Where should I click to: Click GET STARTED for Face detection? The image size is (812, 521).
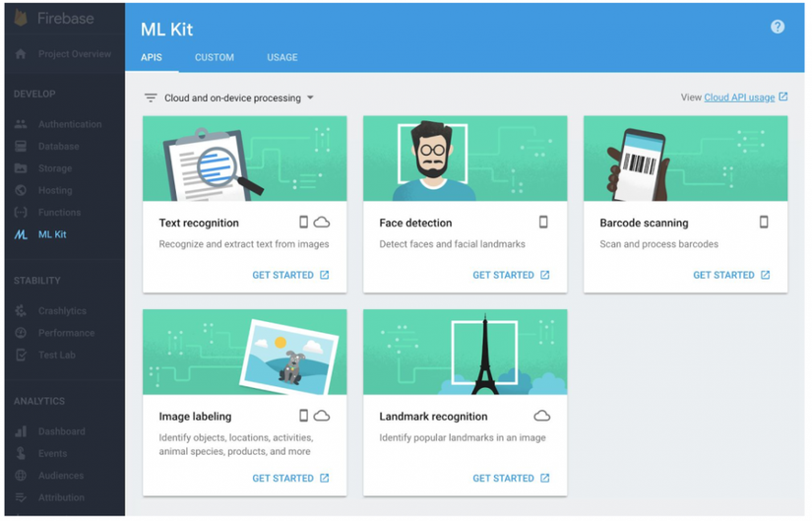pyautogui.click(x=511, y=275)
